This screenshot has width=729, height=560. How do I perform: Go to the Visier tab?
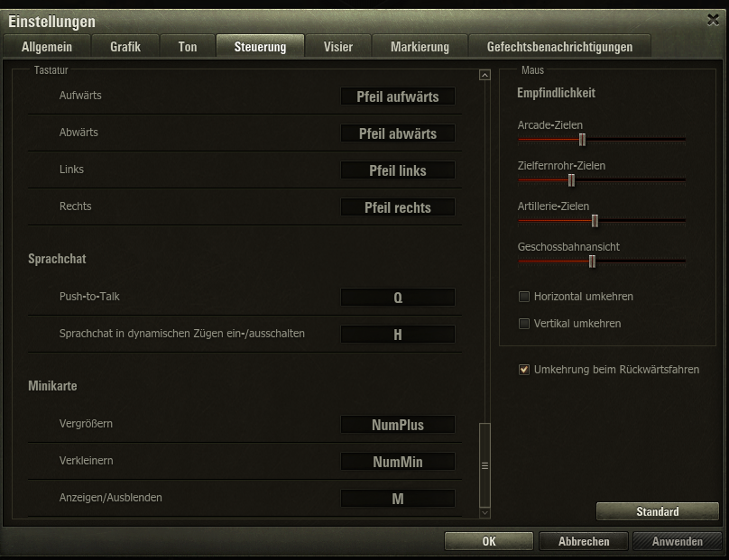point(338,47)
